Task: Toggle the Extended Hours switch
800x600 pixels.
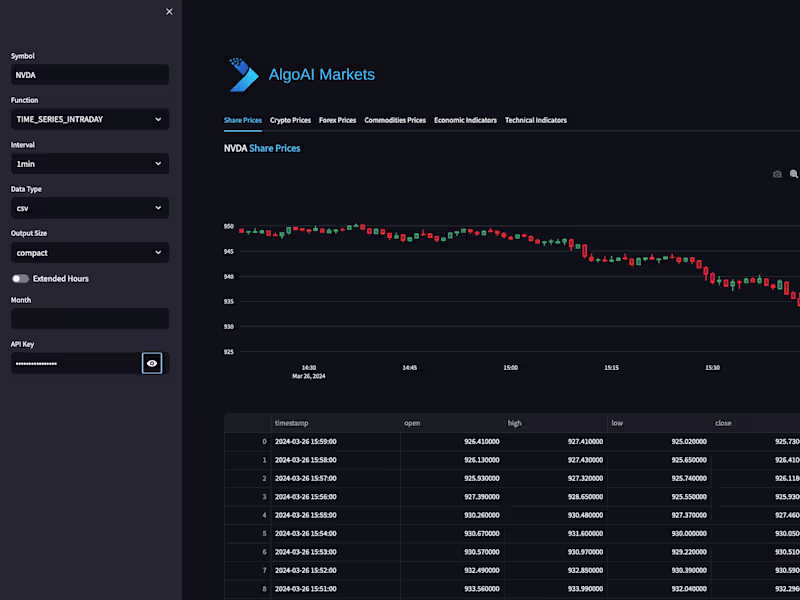Action: (20, 279)
